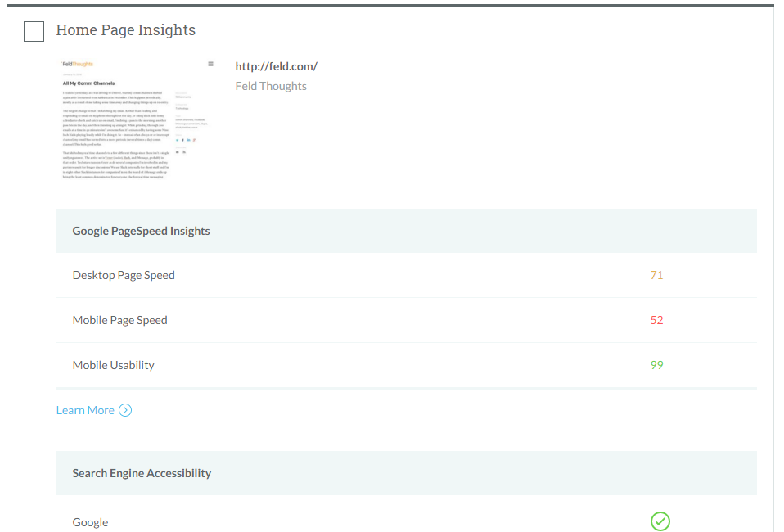Click the Home Page Insights heading

125,30
